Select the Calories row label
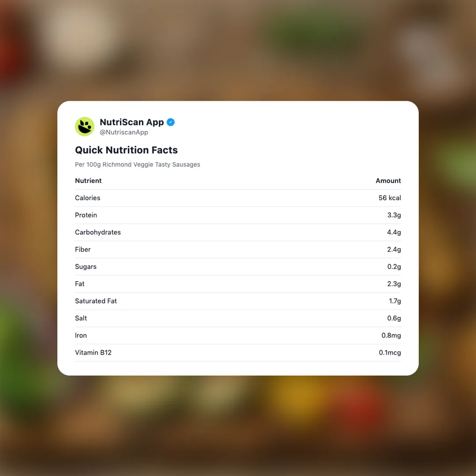This screenshot has width=476, height=476. (88, 198)
